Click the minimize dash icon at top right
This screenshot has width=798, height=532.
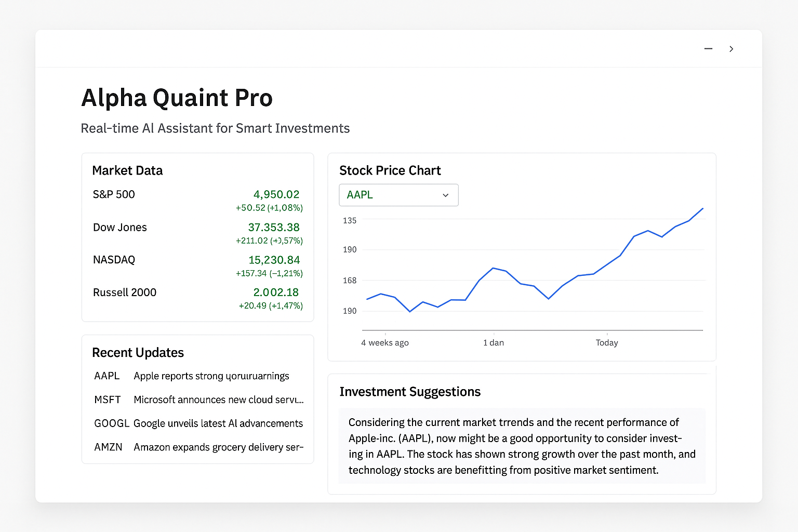click(x=708, y=48)
